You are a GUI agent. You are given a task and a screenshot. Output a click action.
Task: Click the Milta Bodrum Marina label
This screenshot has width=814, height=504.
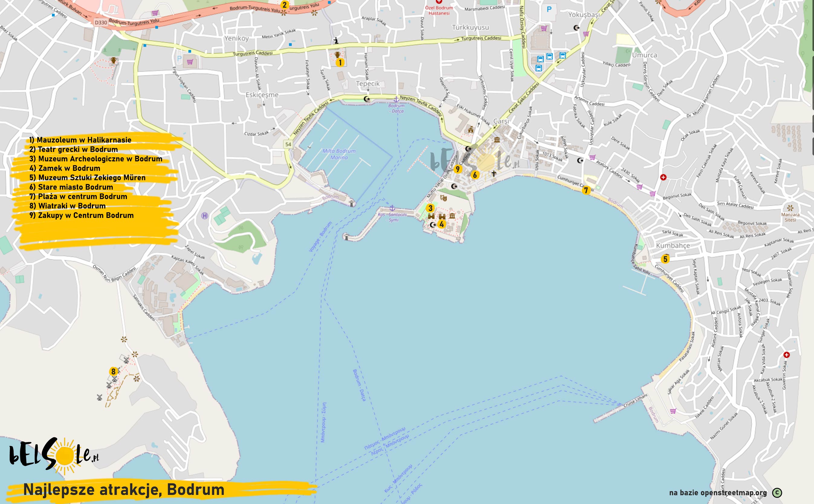pyautogui.click(x=339, y=154)
